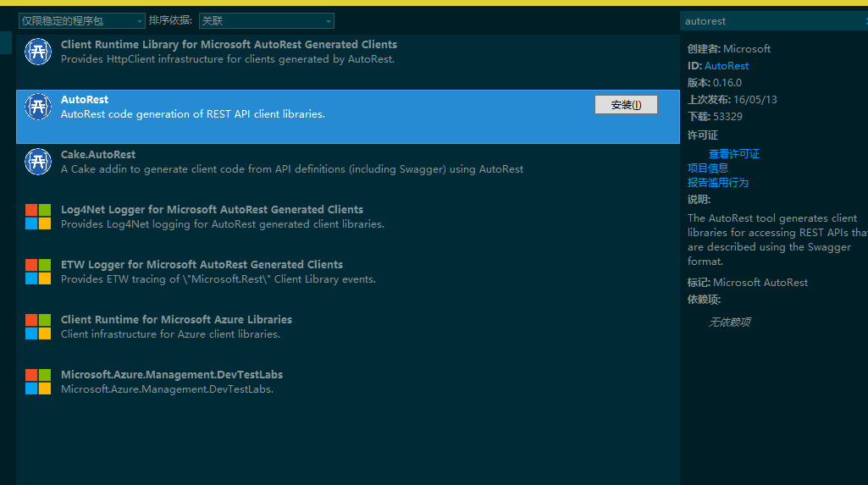The image size is (868, 485).
Task: Select Microsoft.Azure.Management.DevTestLabs package title
Action: [x=172, y=374]
